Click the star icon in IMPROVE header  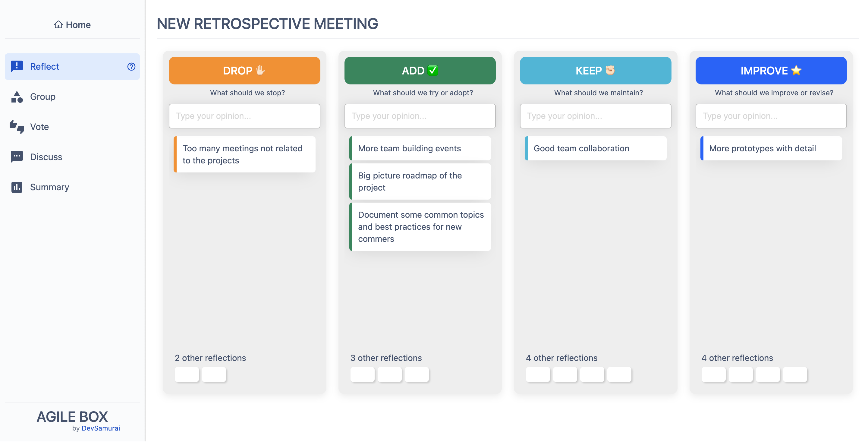pos(796,71)
